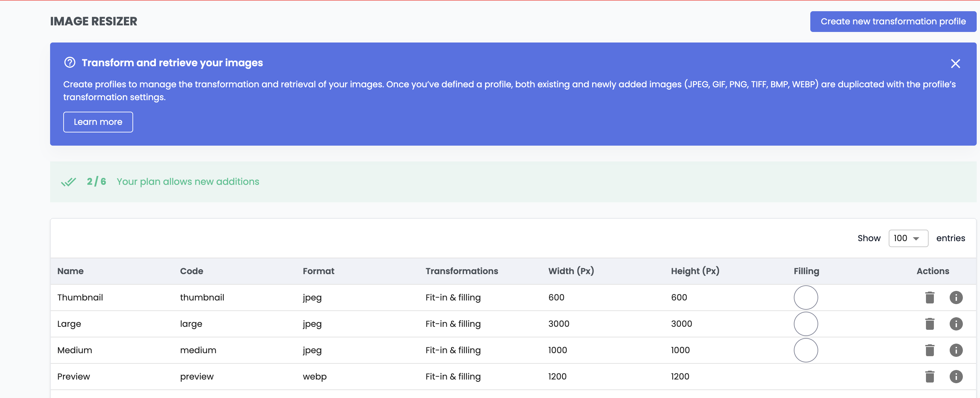The width and height of the screenshot is (980, 398).
Task: Sort by the Transformations column header
Action: 461,271
